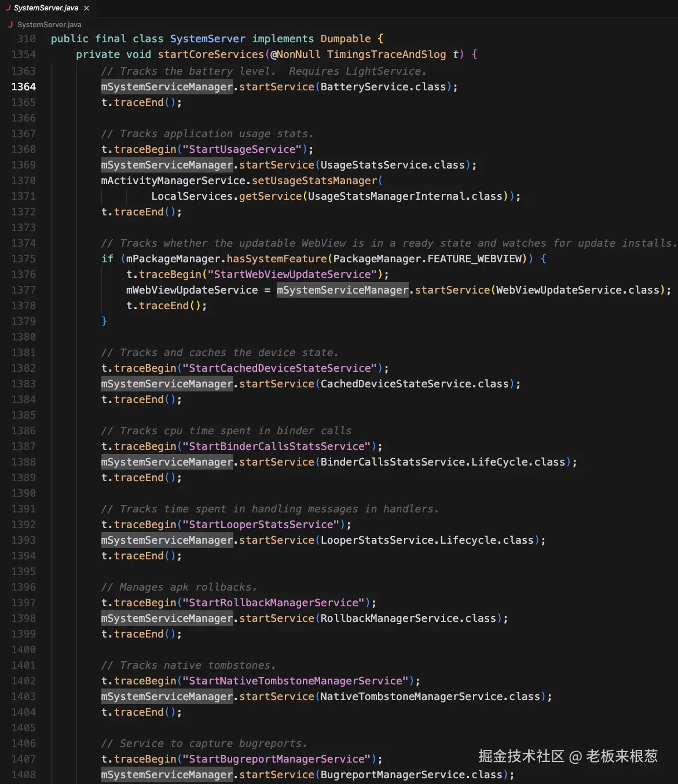The width and height of the screenshot is (678, 784).
Task: Click CachedDeviceStateService.class argument
Action: 415,384
